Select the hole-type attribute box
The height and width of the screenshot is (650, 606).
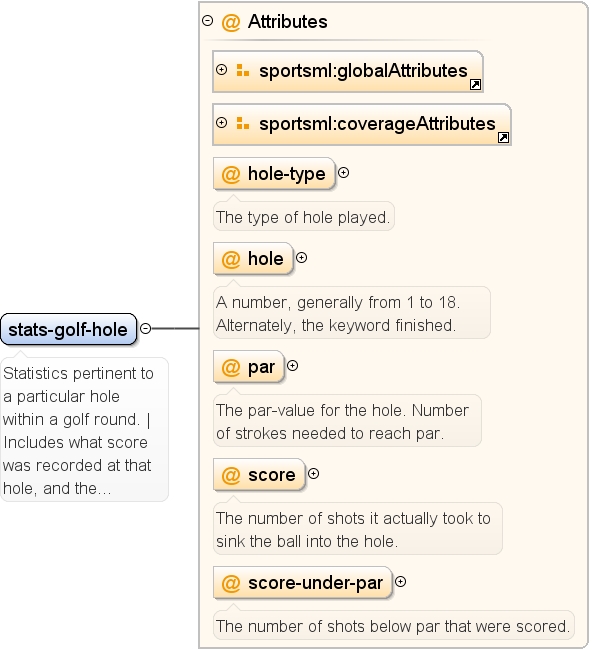click(274, 174)
